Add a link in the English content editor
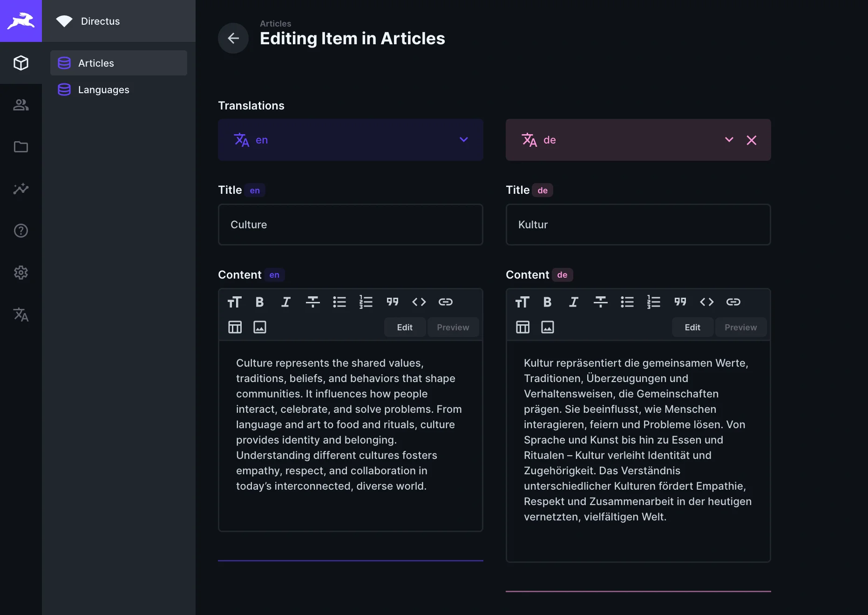868x615 pixels. 445,302
